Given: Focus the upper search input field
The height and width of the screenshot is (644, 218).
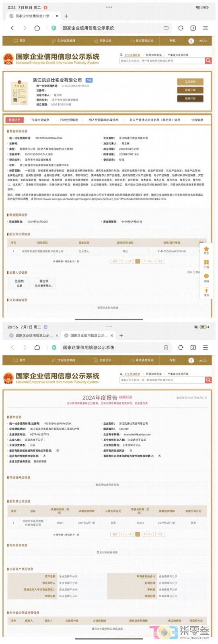Looking at the screenshot, I should (162, 61).
